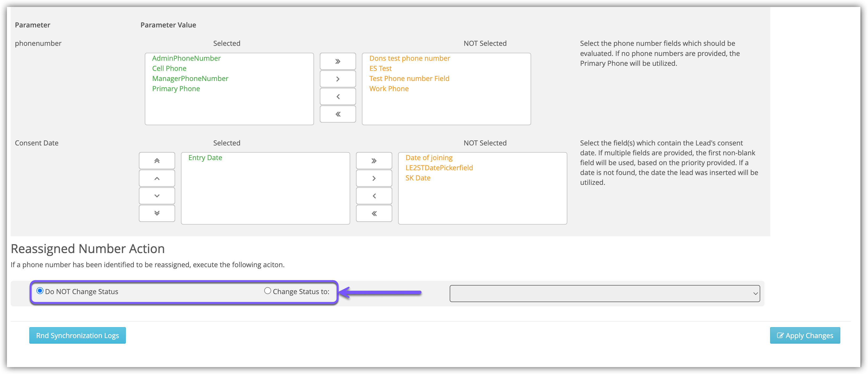The width and height of the screenshot is (868, 374).
Task: Select ES Test in NOT Selected list
Action: tap(381, 68)
